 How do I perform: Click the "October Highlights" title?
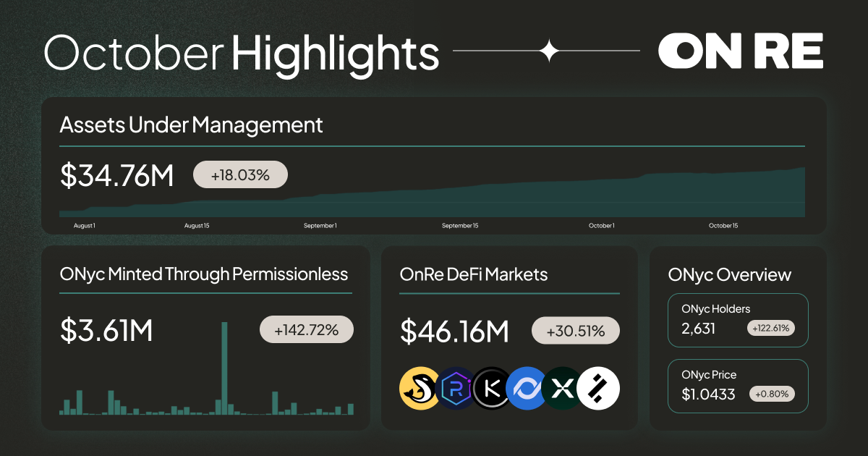(x=242, y=53)
